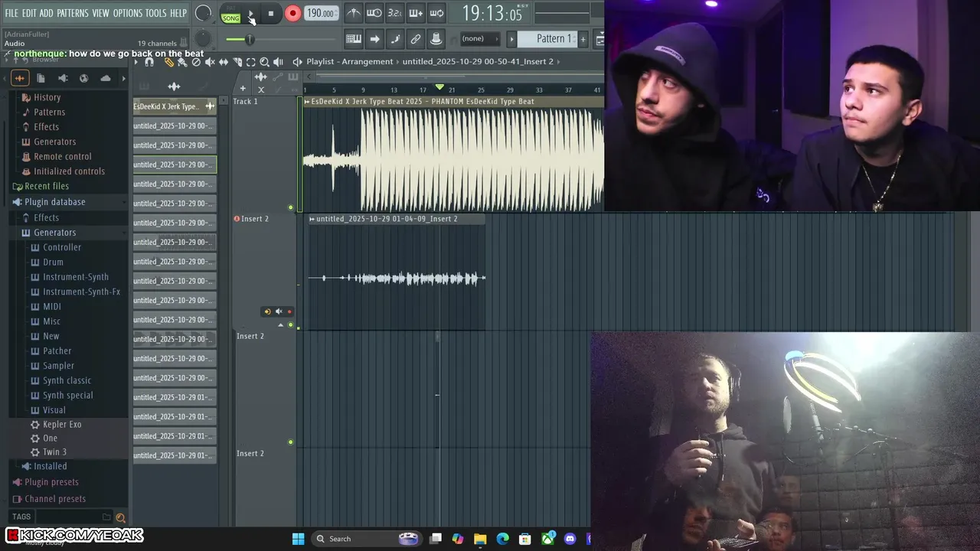980x551 pixels.
Task: Open the playlist menu arrow
Action: pos(136,62)
